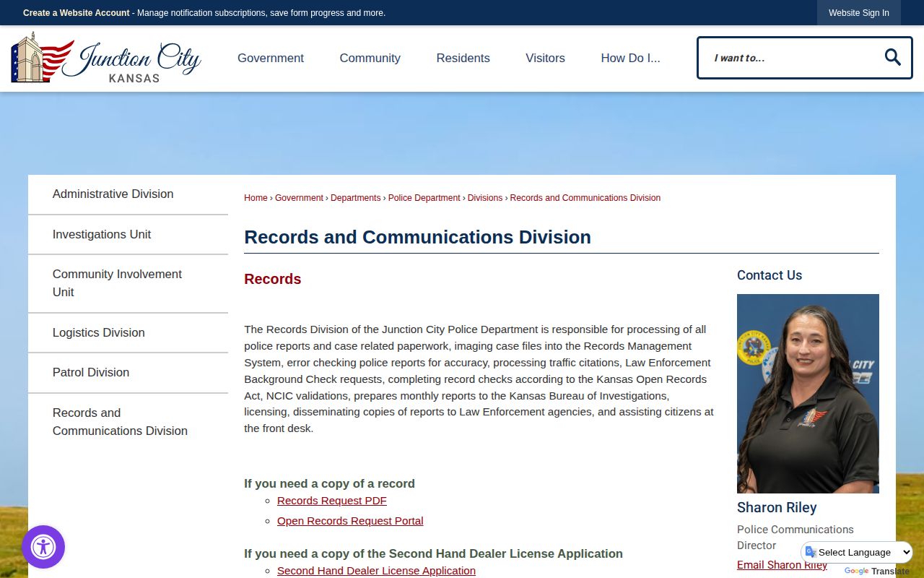This screenshot has height=578, width=924.
Task: Click Create a Website Account link
Action: (77, 13)
